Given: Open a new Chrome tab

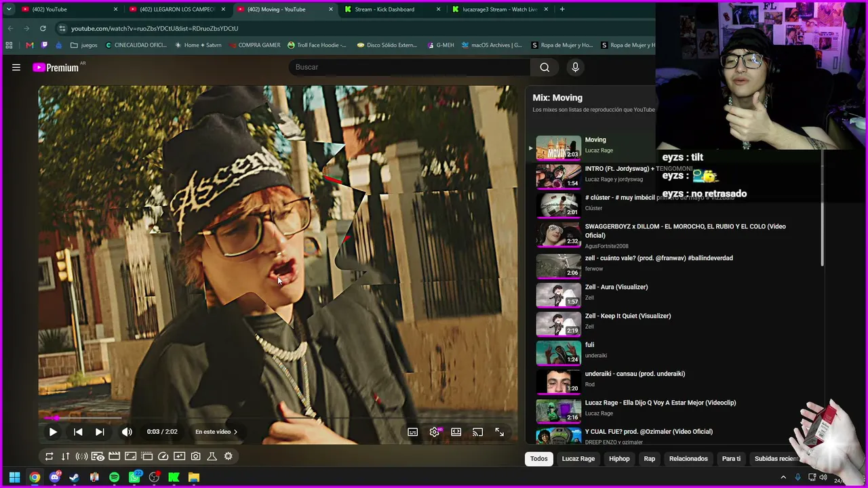Looking at the screenshot, I should [x=562, y=9].
